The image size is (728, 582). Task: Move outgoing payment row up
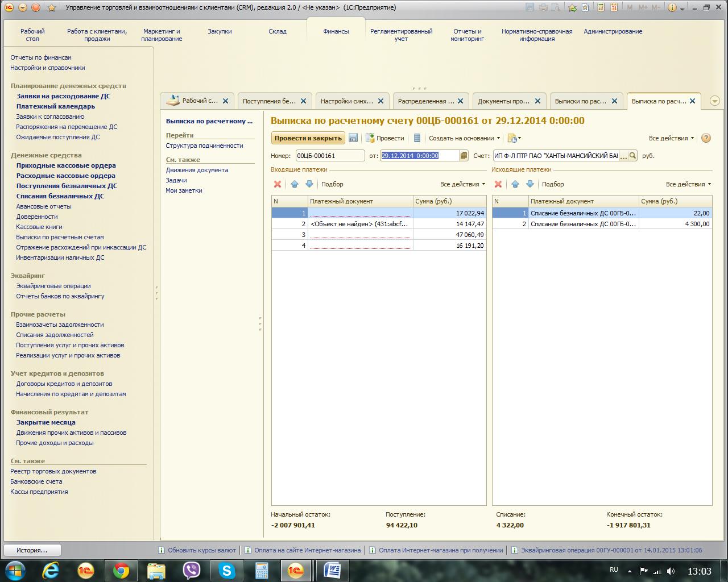[515, 184]
